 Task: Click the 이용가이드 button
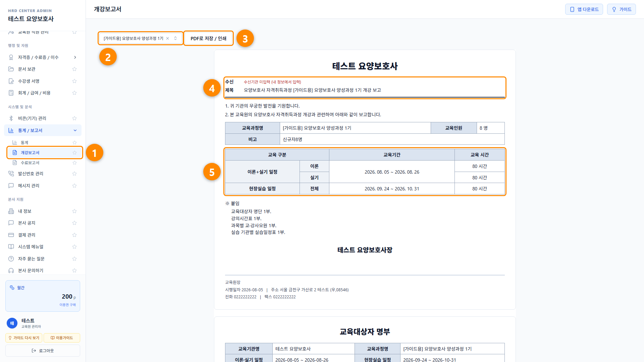tap(62, 338)
